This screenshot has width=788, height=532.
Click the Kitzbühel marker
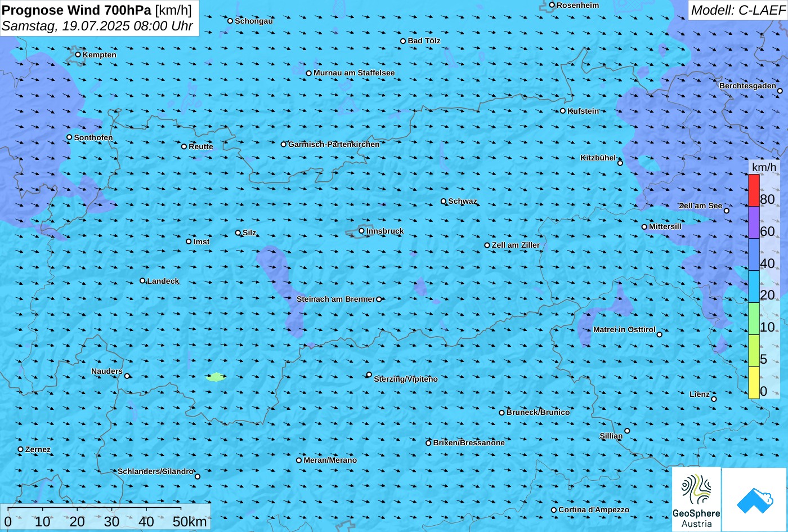(620, 163)
